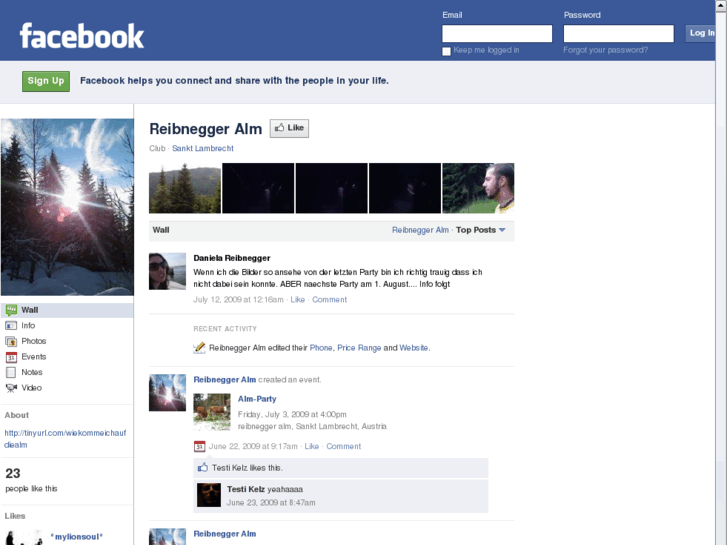Select the Notes tab
This screenshot has height=545, width=727.
[x=67, y=372]
